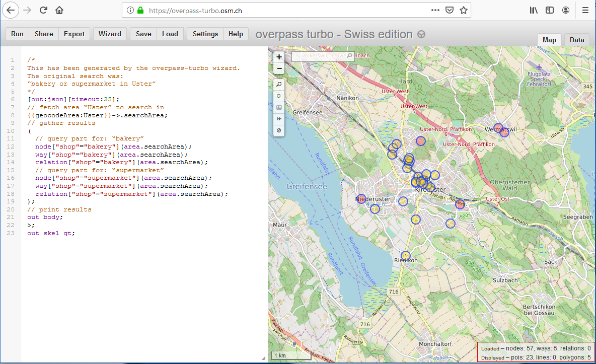Click the Export button
The height and width of the screenshot is (364, 596).
point(74,34)
